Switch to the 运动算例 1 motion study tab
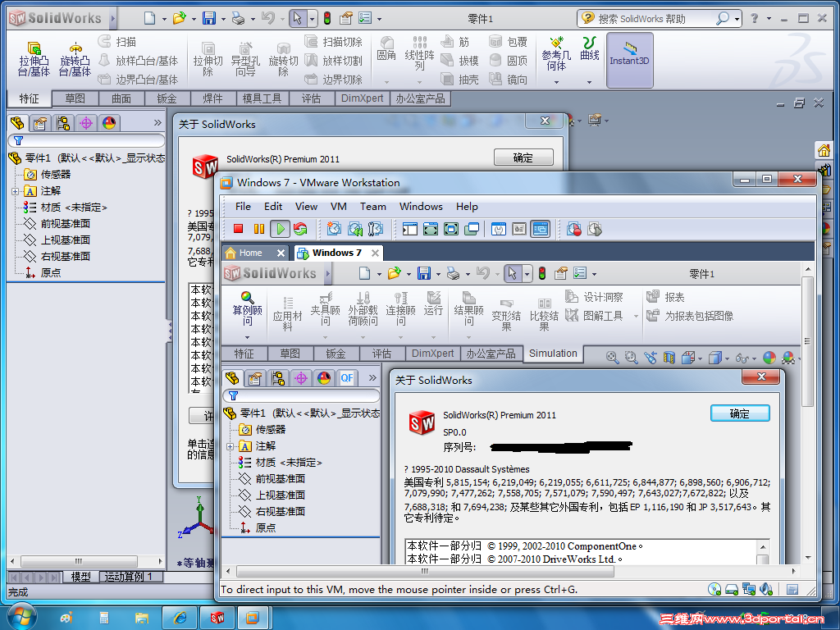 (129, 577)
